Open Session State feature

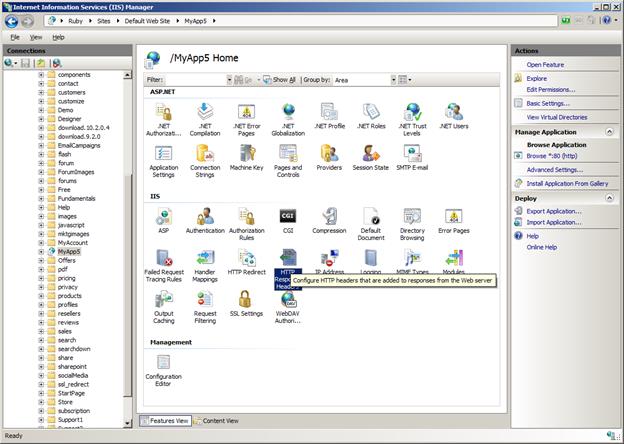371,158
